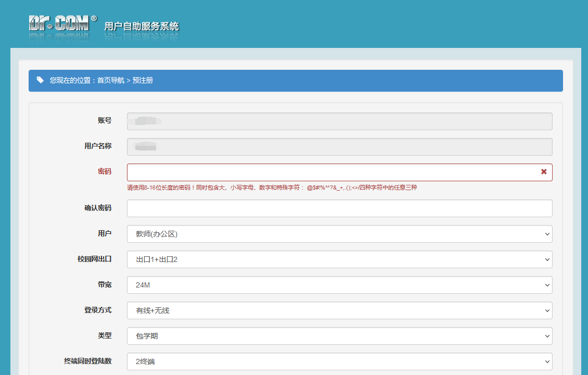Focus the 确认密码 input field

click(339, 208)
